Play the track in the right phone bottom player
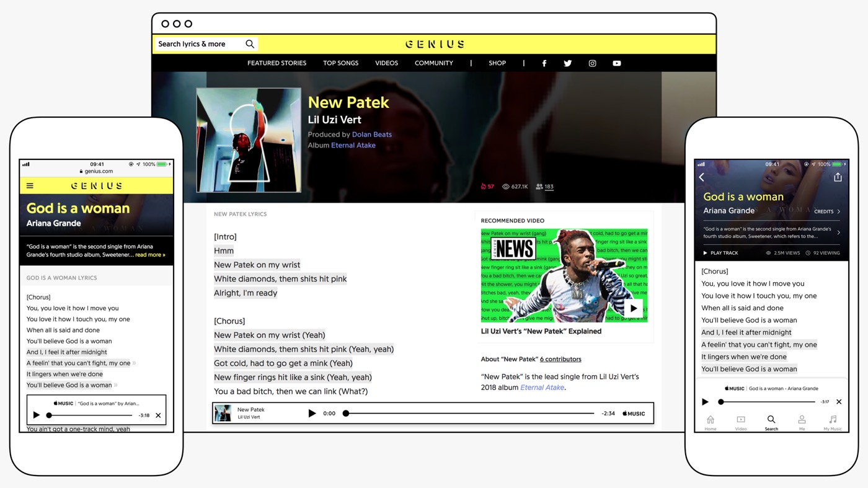This screenshot has height=488, width=868. coord(705,402)
